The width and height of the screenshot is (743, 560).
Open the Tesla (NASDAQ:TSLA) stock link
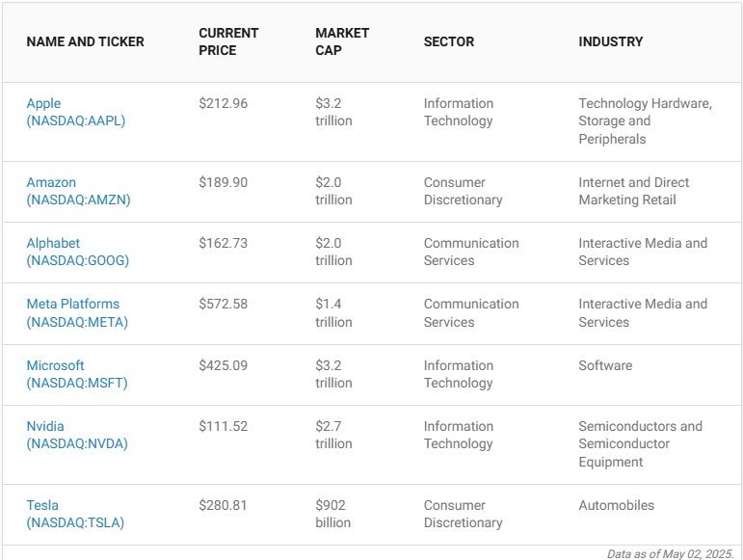[75, 514]
